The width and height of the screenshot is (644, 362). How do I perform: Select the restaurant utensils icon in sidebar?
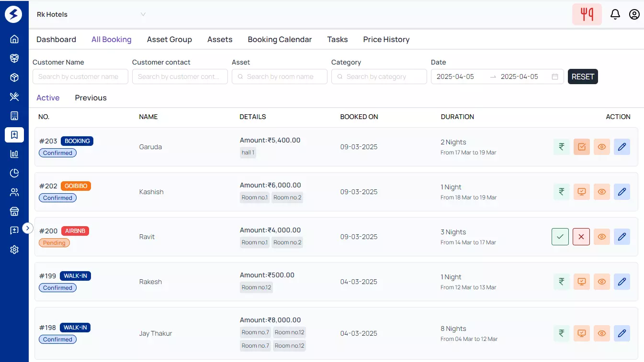coord(14,97)
